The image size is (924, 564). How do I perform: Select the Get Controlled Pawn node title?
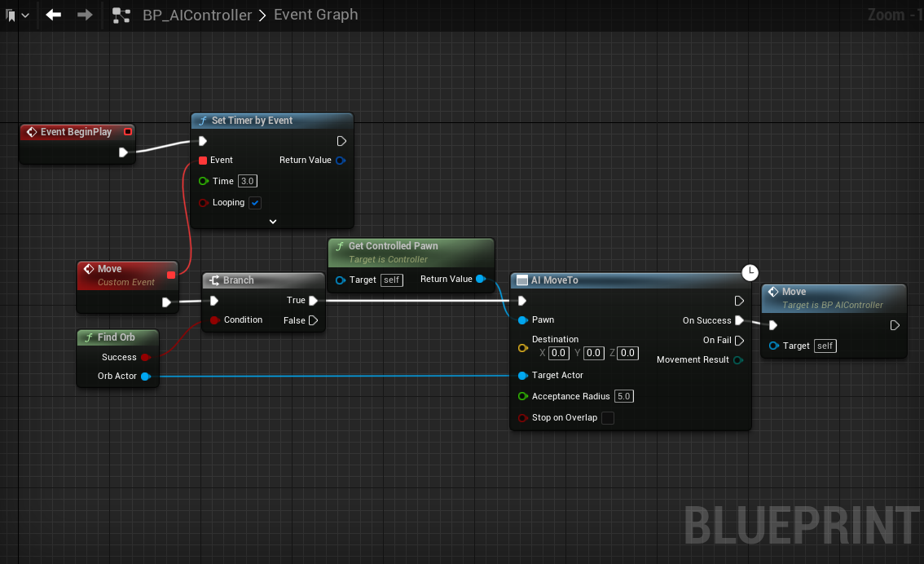(393, 246)
